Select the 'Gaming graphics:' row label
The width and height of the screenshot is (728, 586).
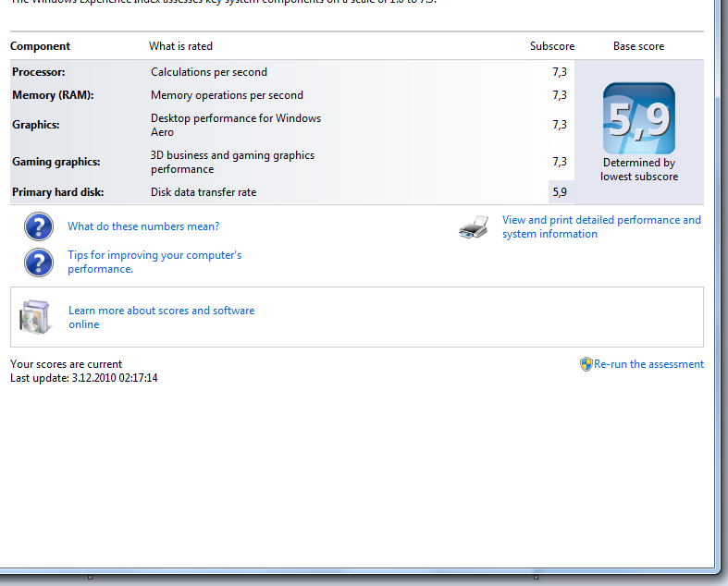click(x=56, y=162)
